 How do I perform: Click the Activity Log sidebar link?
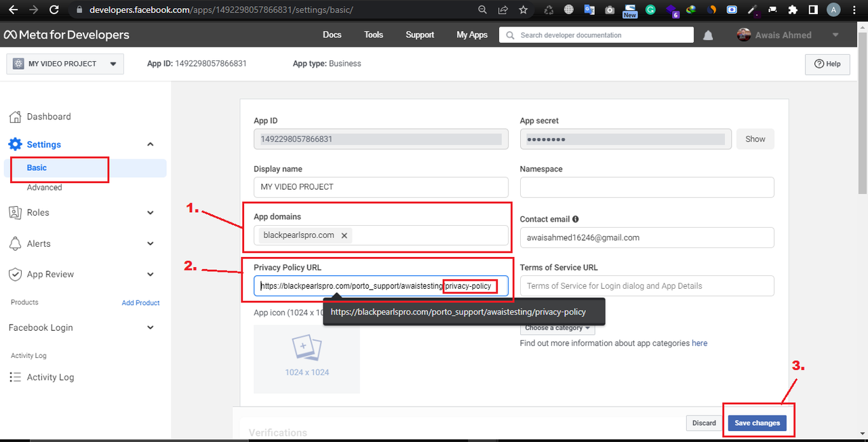[50, 377]
